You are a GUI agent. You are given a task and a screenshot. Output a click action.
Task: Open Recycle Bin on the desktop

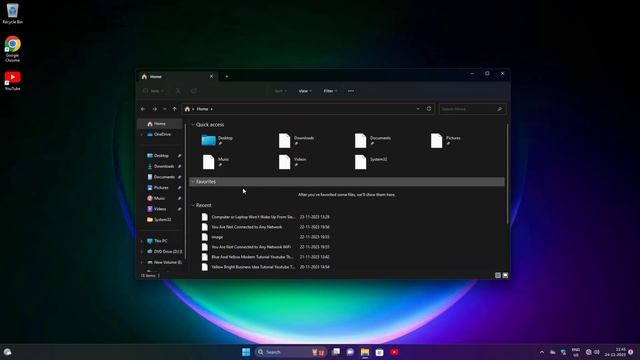(x=12, y=13)
